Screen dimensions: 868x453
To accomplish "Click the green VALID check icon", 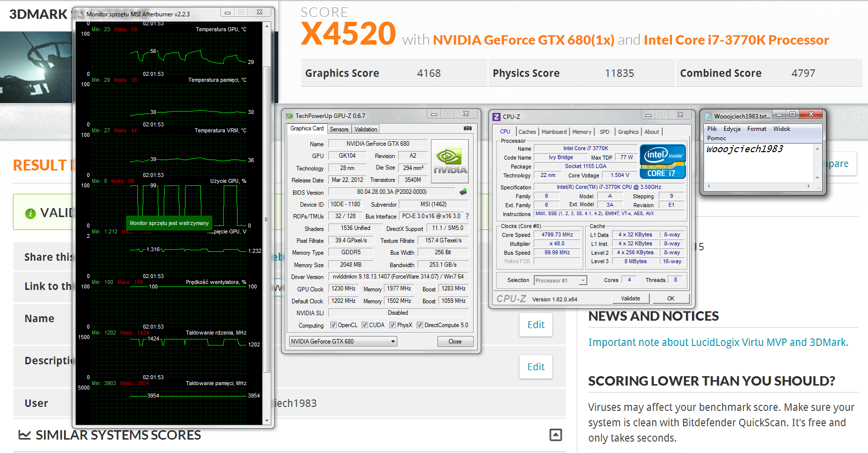I will point(30,213).
